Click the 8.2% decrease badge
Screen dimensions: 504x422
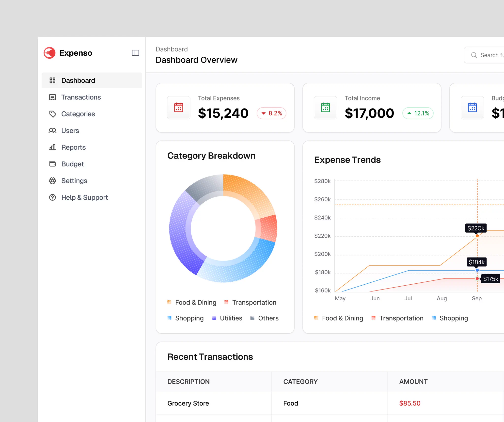271,113
